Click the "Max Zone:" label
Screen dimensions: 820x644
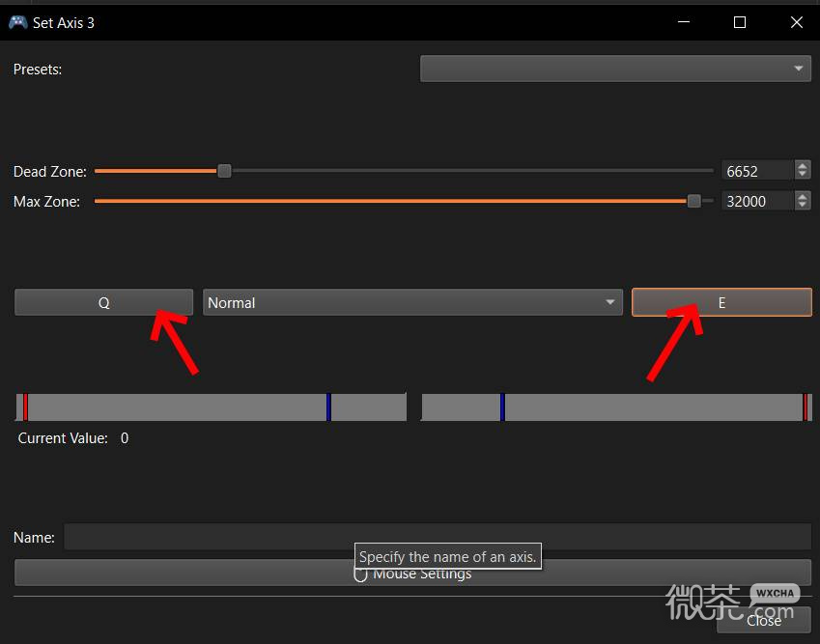point(46,201)
